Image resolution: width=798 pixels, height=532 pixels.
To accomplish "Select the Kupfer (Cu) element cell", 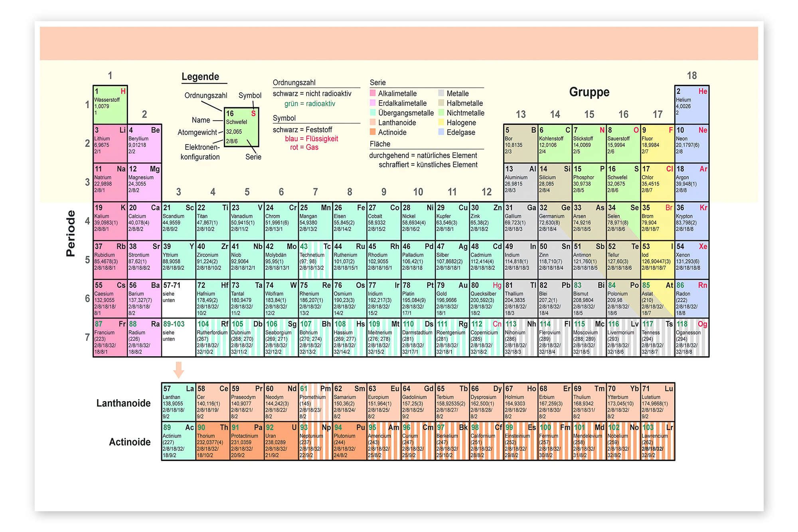I will pyautogui.click(x=452, y=221).
